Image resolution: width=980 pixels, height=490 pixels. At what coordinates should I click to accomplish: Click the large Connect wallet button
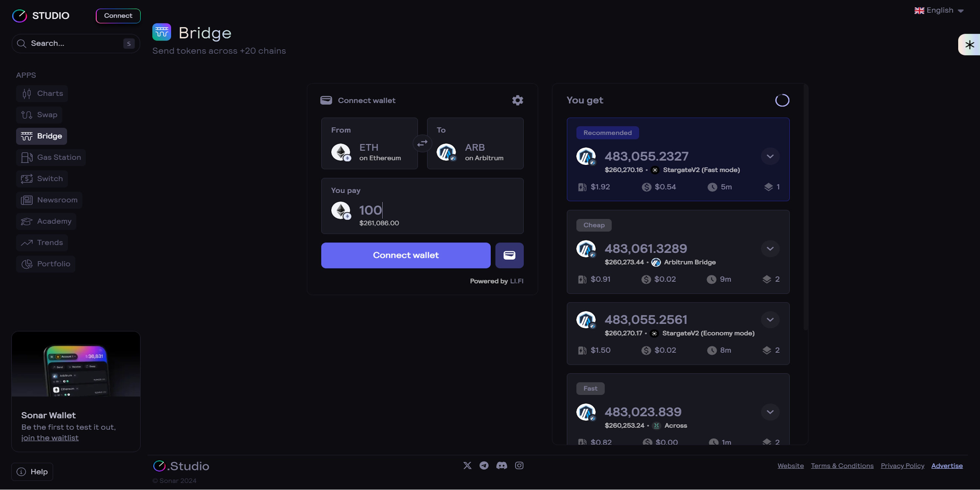point(405,255)
